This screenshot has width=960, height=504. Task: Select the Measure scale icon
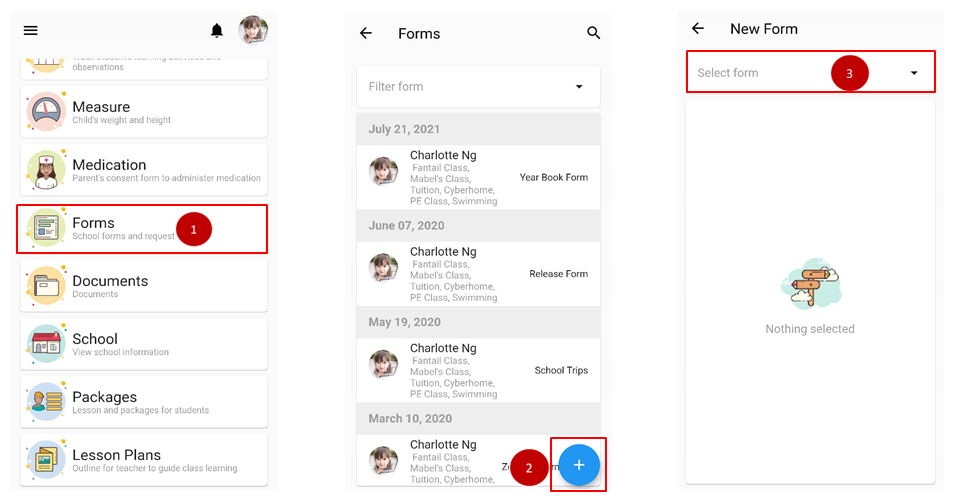tap(46, 112)
